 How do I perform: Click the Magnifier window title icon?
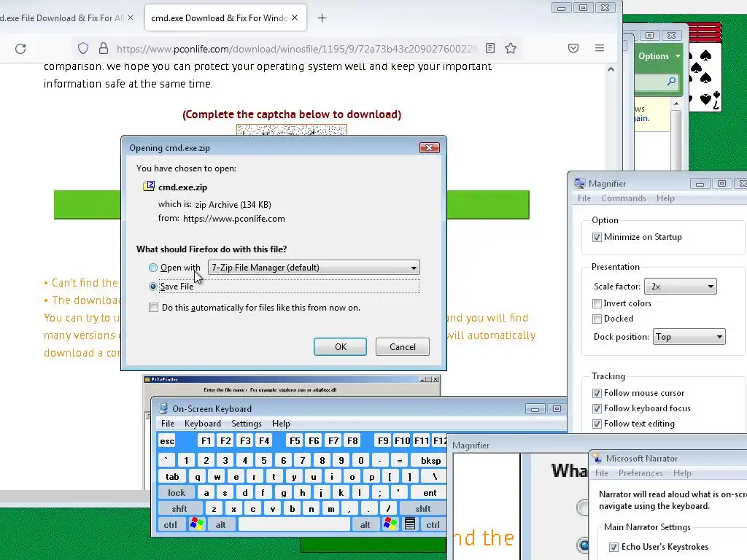coord(579,183)
